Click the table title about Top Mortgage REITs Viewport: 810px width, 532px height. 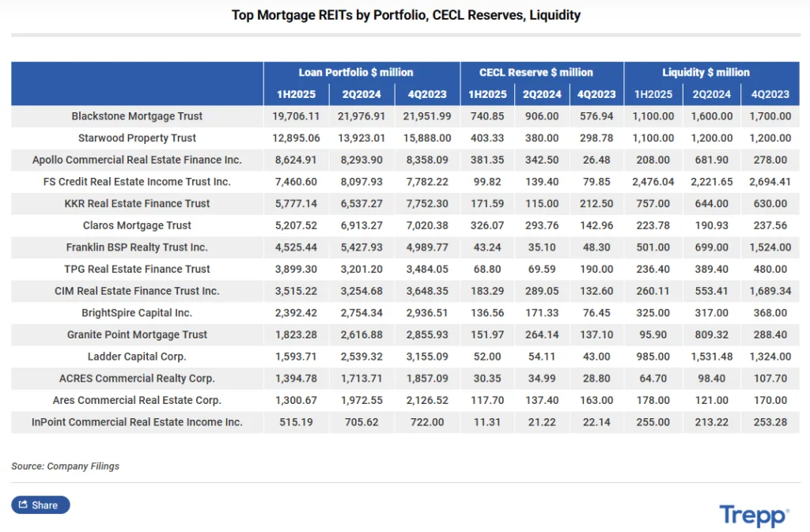pos(406,15)
